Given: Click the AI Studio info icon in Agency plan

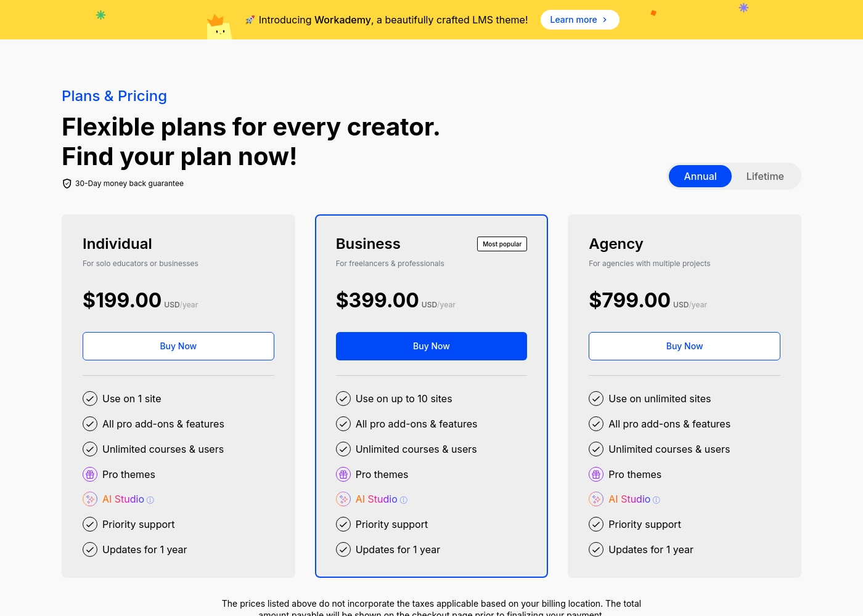Looking at the screenshot, I should (656, 500).
